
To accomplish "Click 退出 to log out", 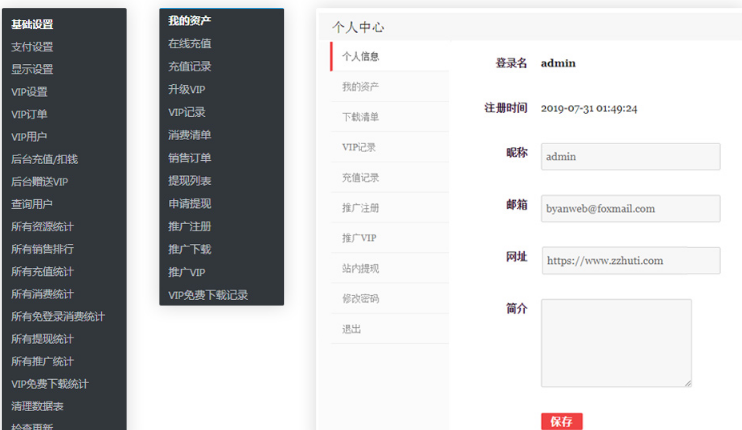I will (x=351, y=329).
